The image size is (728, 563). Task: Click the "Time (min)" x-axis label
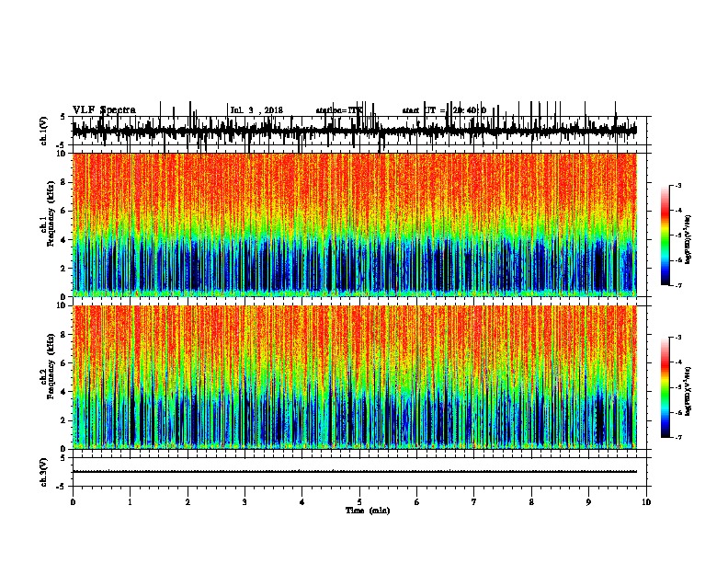[x=368, y=511]
